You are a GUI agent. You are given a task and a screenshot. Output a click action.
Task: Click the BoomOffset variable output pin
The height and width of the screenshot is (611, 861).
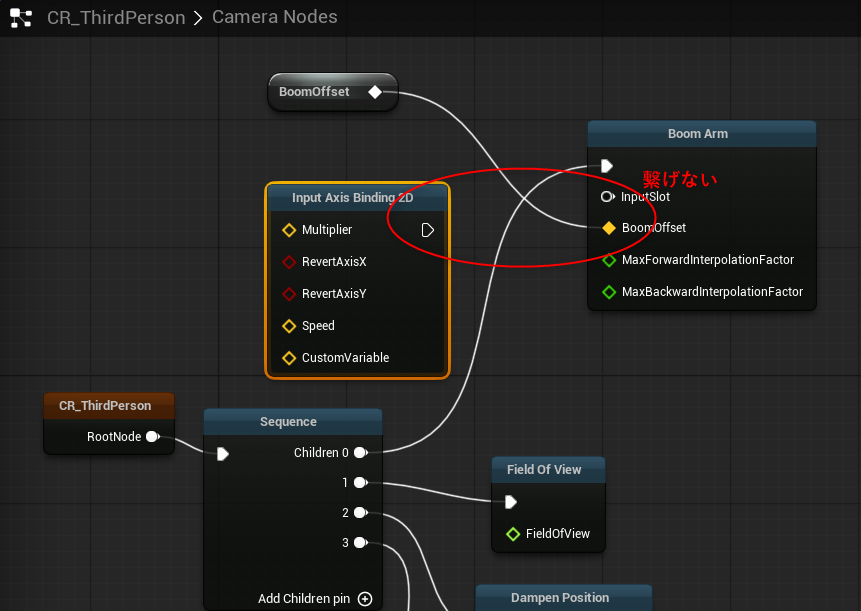click(x=374, y=92)
